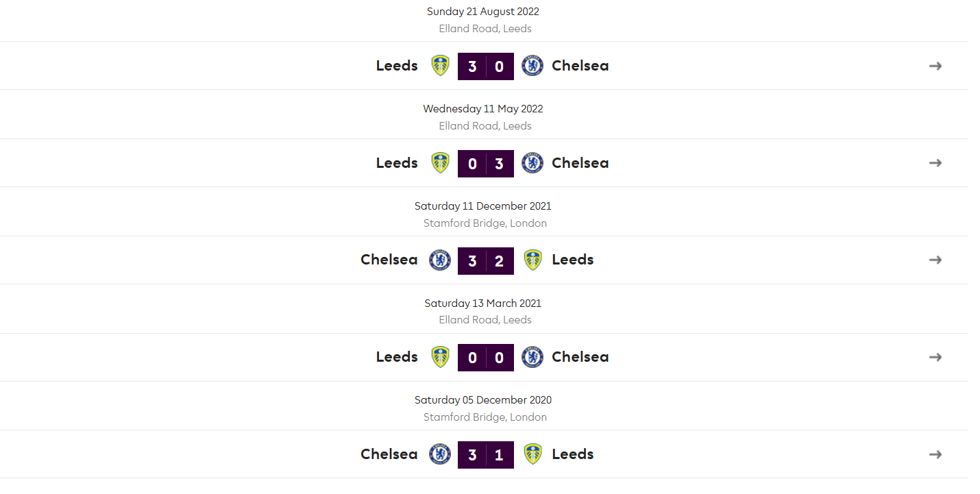Open the Leeds 0-0 Chelsea scoreline

(486, 358)
